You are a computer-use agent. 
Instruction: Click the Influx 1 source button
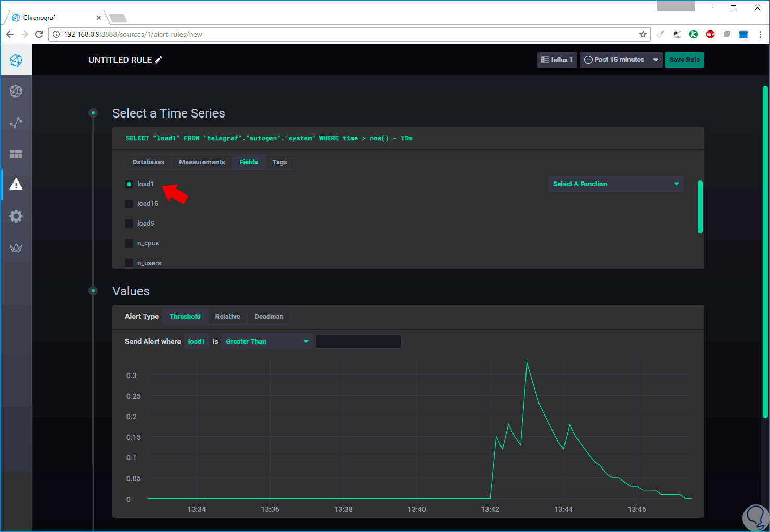pyautogui.click(x=557, y=60)
